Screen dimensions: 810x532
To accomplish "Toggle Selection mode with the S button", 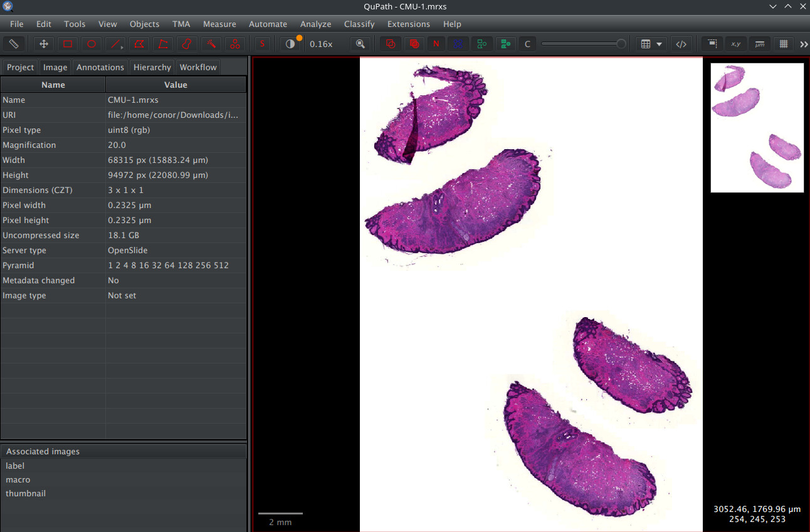I will pos(261,43).
